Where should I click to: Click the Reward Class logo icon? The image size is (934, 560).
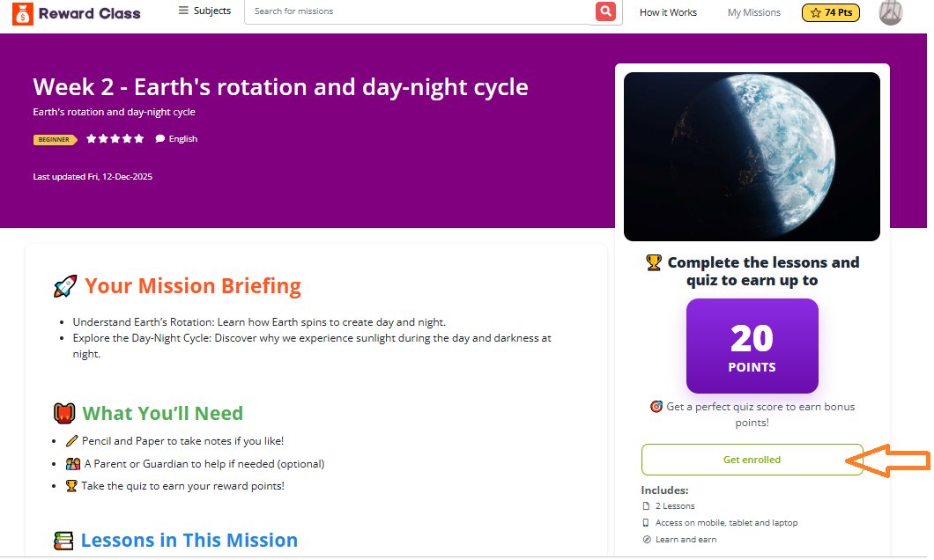(23, 13)
